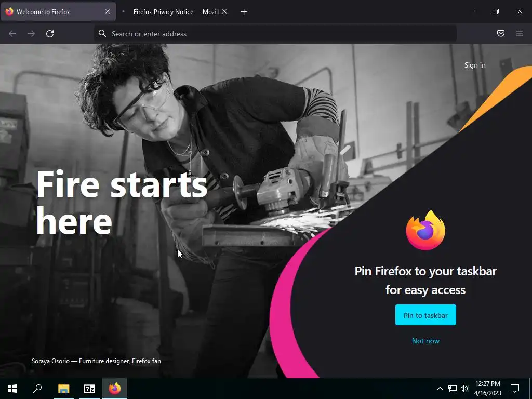This screenshot has height=399, width=532.
Task: Open the Firefox application menu
Action: click(x=519, y=33)
